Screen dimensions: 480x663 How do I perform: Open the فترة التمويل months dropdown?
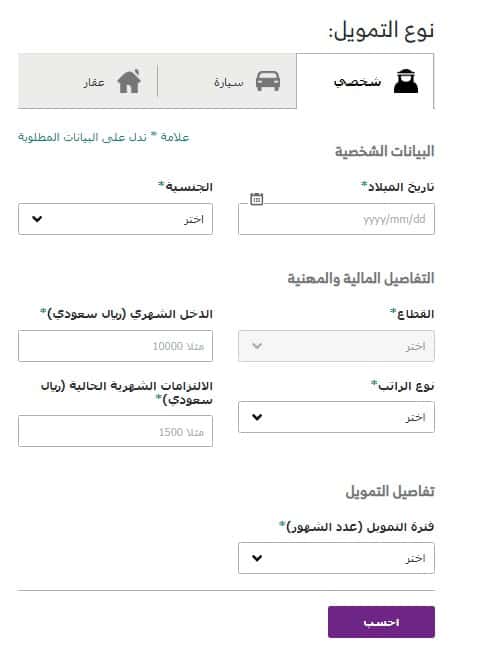(336, 558)
